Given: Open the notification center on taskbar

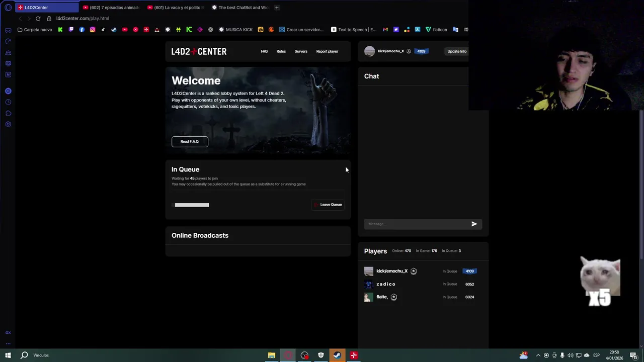Looking at the screenshot, I should point(633,355).
